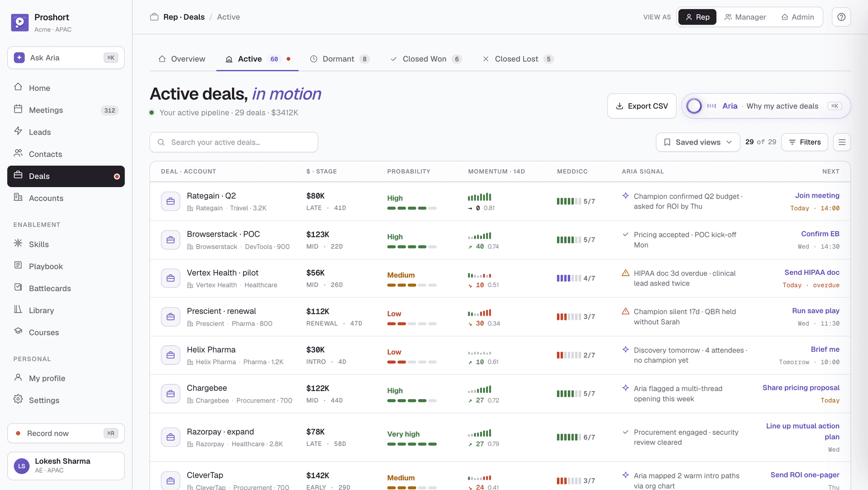Image resolution: width=868 pixels, height=490 pixels.
Task: Click the briefcase icon for Prescient · renewal
Action: (x=170, y=317)
